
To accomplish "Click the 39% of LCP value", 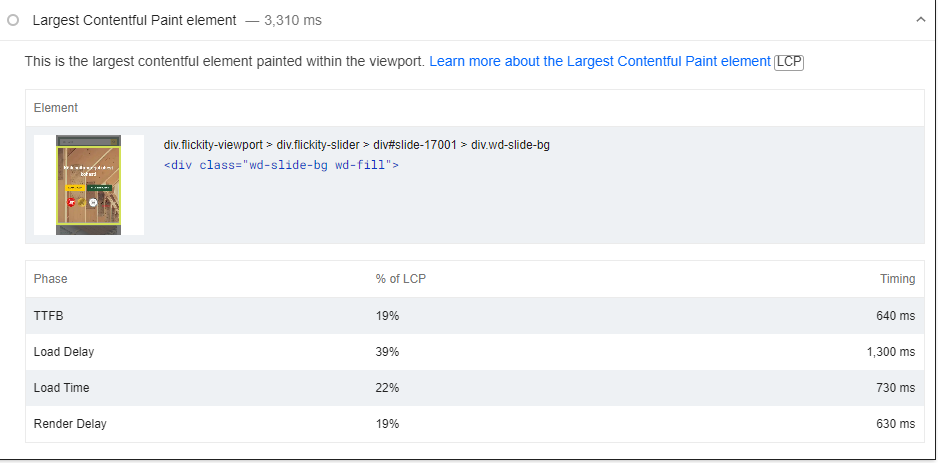I will click(x=387, y=352).
